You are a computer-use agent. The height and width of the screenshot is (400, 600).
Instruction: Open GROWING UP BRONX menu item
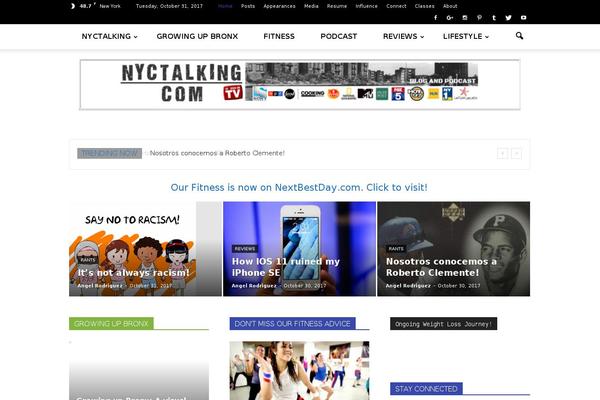197,36
